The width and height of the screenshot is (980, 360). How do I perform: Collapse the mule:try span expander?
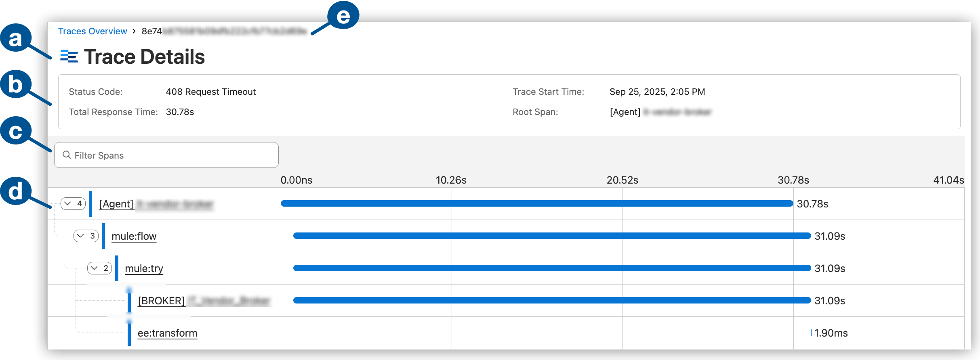pos(99,268)
